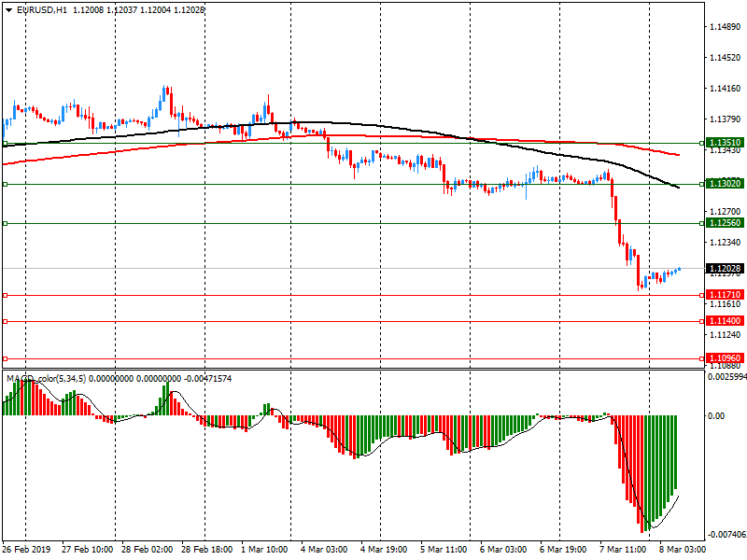Screen dimensions: 747x560
Task: Select the red 1.11400 support level label
Action: click(726, 321)
